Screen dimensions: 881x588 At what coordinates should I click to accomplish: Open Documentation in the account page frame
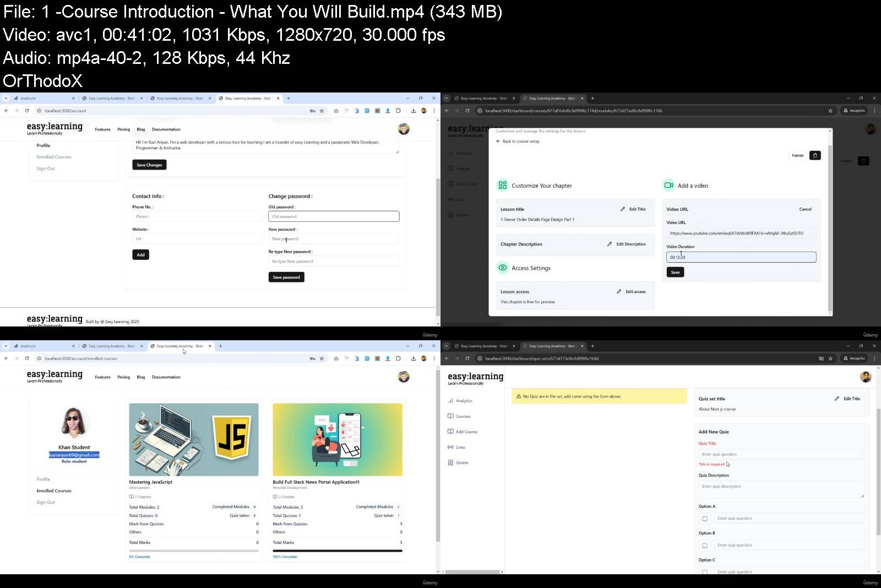coord(166,129)
